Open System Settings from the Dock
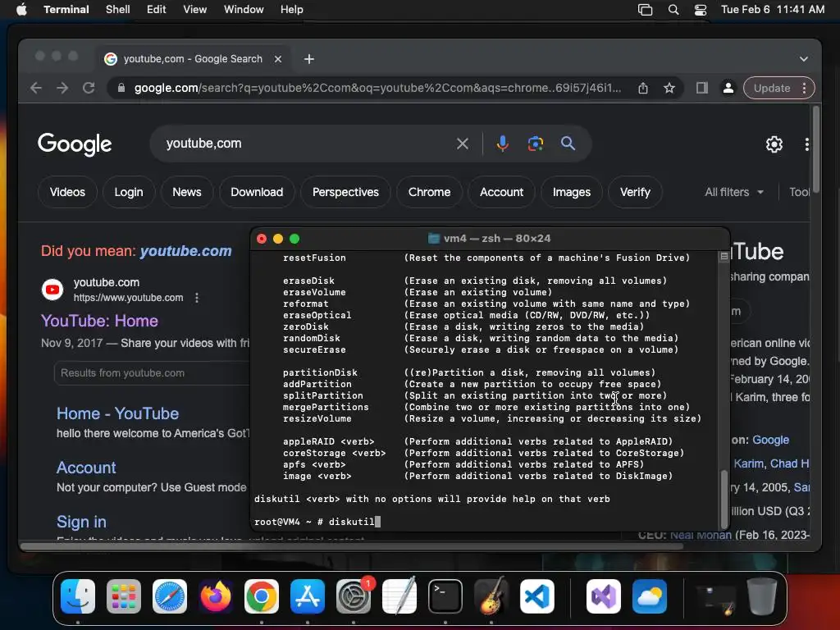Screen dimensions: 840x630 (354, 596)
